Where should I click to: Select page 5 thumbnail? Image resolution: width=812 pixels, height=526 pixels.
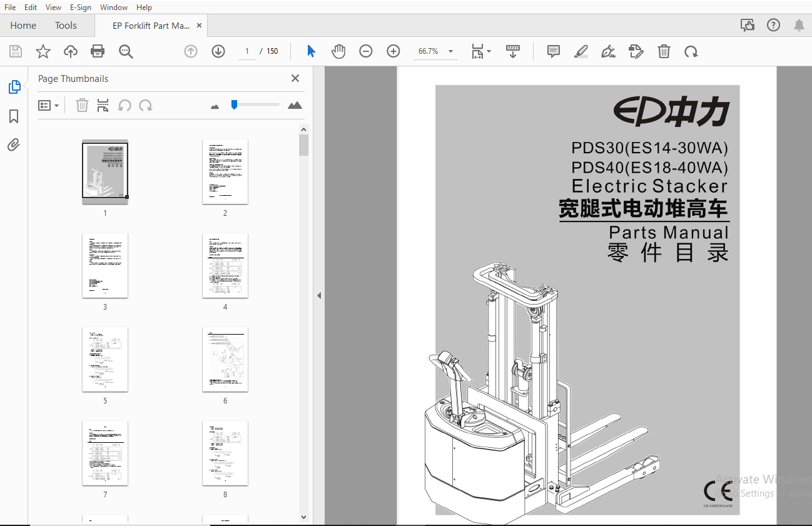pos(105,359)
